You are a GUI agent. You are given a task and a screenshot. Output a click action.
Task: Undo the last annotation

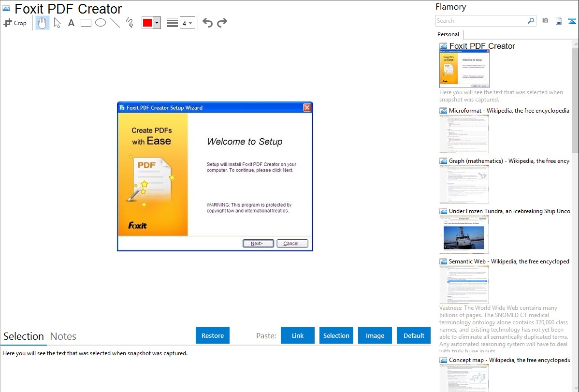tap(207, 23)
